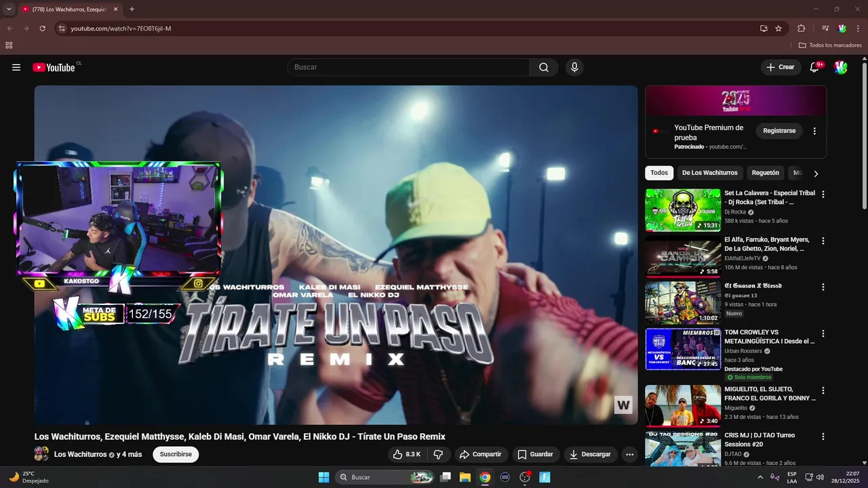Bookmark this page with the star icon
The height and width of the screenshot is (488, 868).
click(x=778, y=28)
